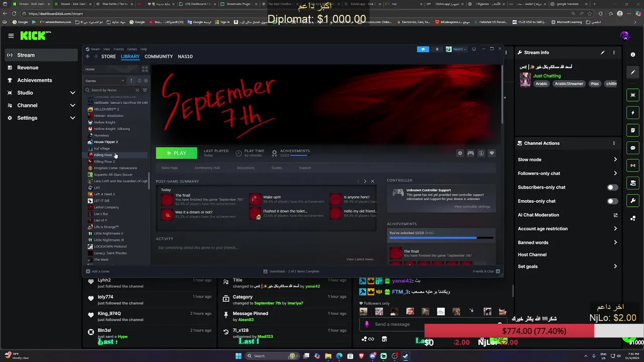Open Host Channel action
644x362 pixels.
click(x=532, y=254)
